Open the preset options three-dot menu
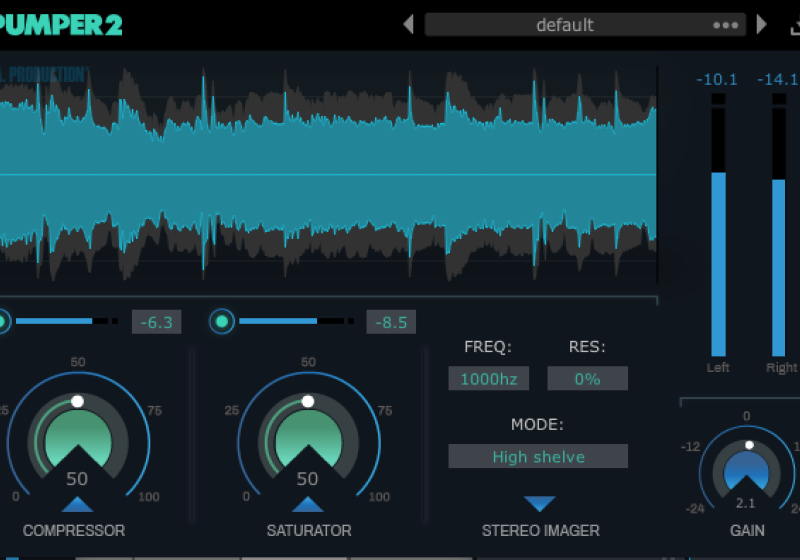This screenshot has height=560, width=800. coord(725,25)
